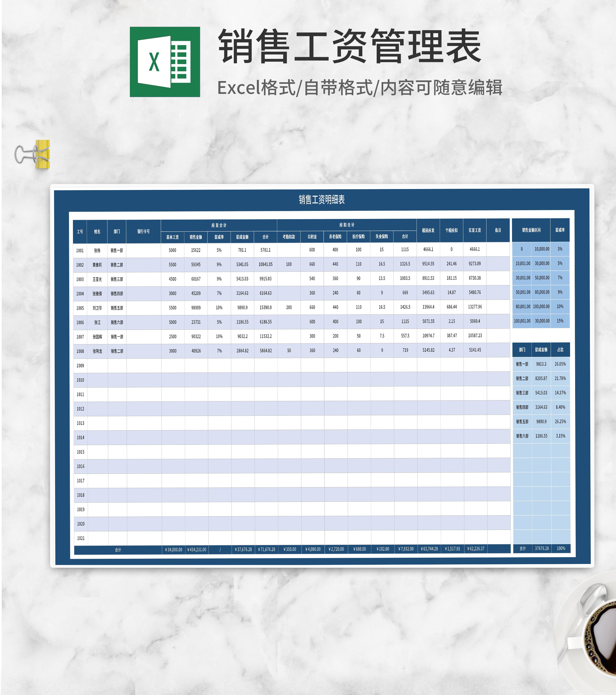Viewport: 616px width, 695px height.
Task: Select the 应扣合计 header cell
Action: tap(346, 225)
